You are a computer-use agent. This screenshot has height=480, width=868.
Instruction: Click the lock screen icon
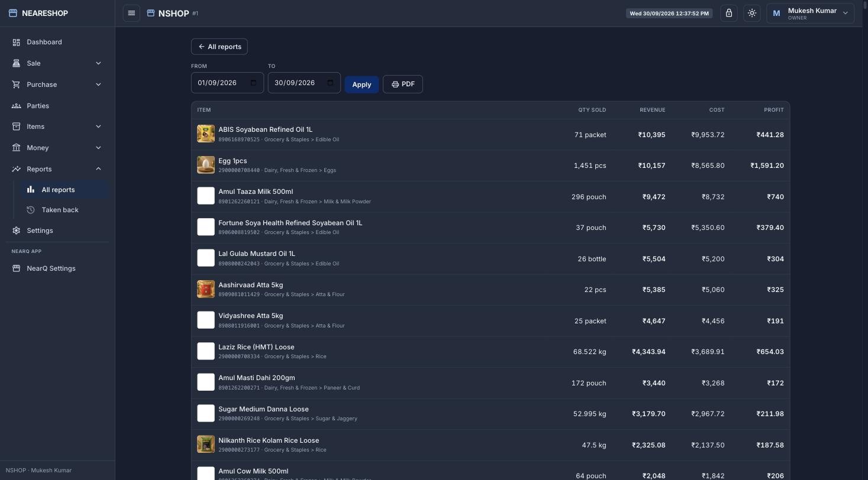pyautogui.click(x=729, y=13)
